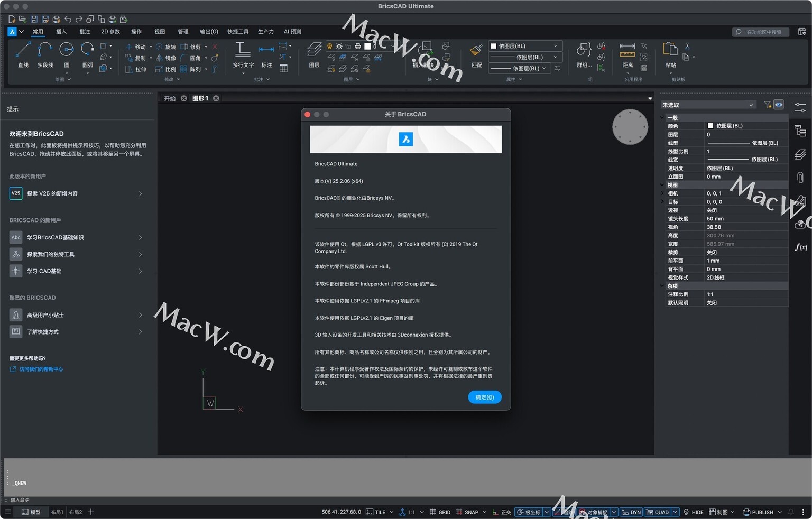Toggle DYN dynamic input
This screenshot has height=519, width=812.
[x=631, y=512]
